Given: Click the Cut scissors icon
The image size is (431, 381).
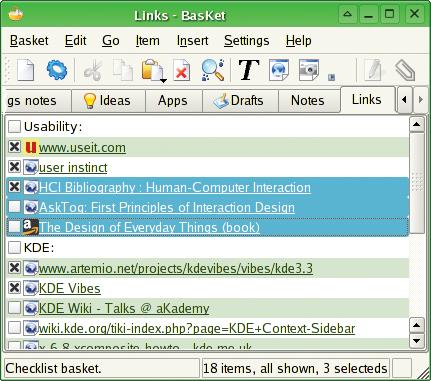Looking at the screenshot, I should (93, 70).
